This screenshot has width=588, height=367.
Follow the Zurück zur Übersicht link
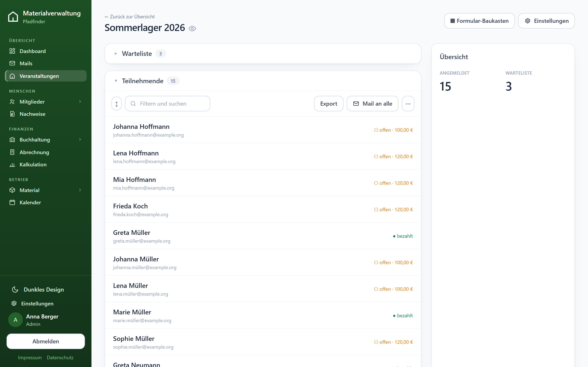[x=129, y=17]
